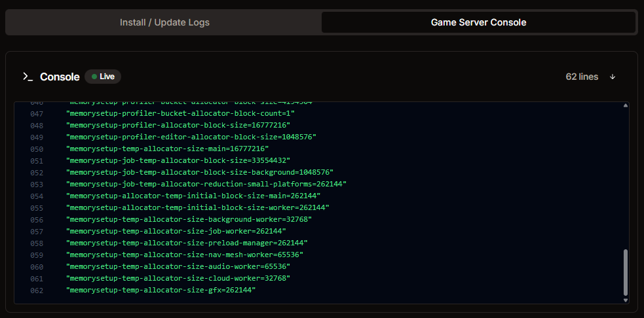Screen dimensions: 644x318
Task: Select line 058 temp-allocator-size-preload-manager=262144
Action: [x=187, y=243]
